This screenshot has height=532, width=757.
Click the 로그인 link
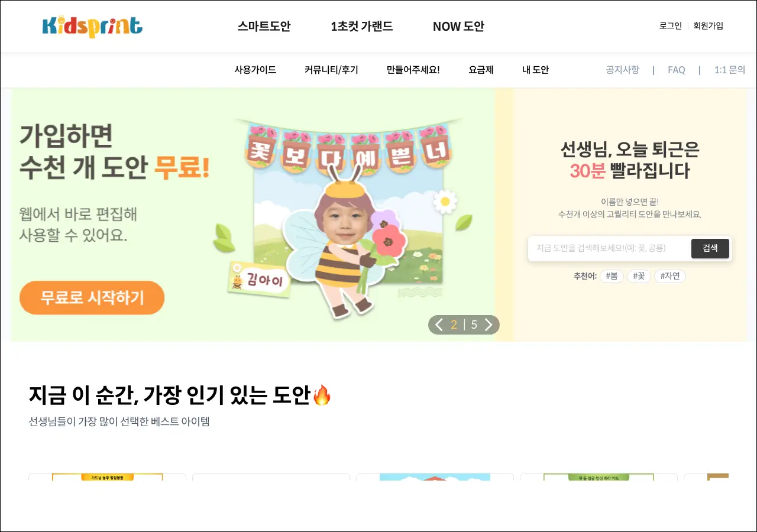[671, 26]
